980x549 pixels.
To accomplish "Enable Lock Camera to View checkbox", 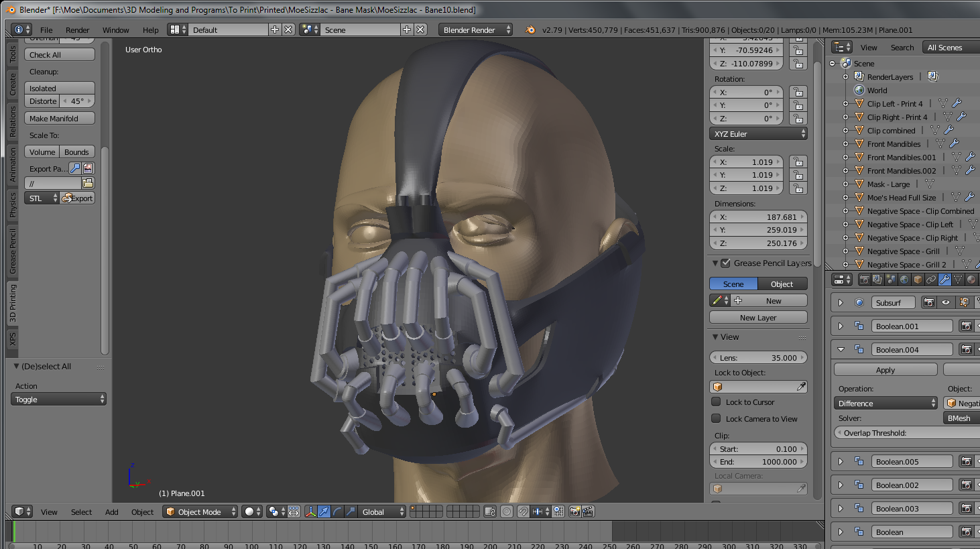I will click(x=716, y=419).
